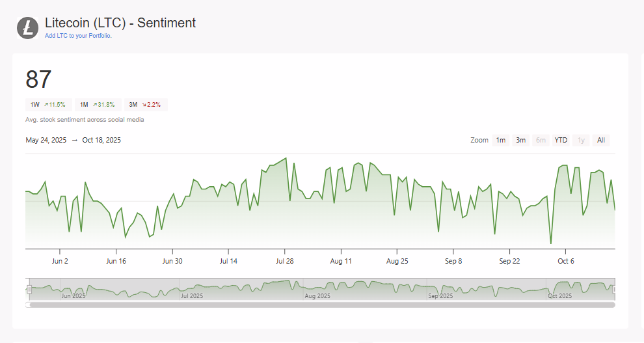
Task: Click the Jul 14 axis label
Action: [228, 261]
